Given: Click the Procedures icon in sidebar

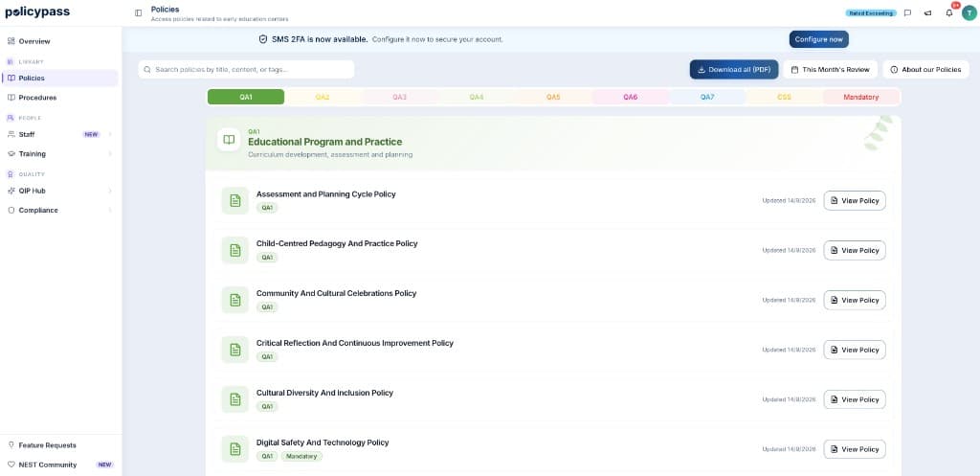Looking at the screenshot, I should point(11,98).
